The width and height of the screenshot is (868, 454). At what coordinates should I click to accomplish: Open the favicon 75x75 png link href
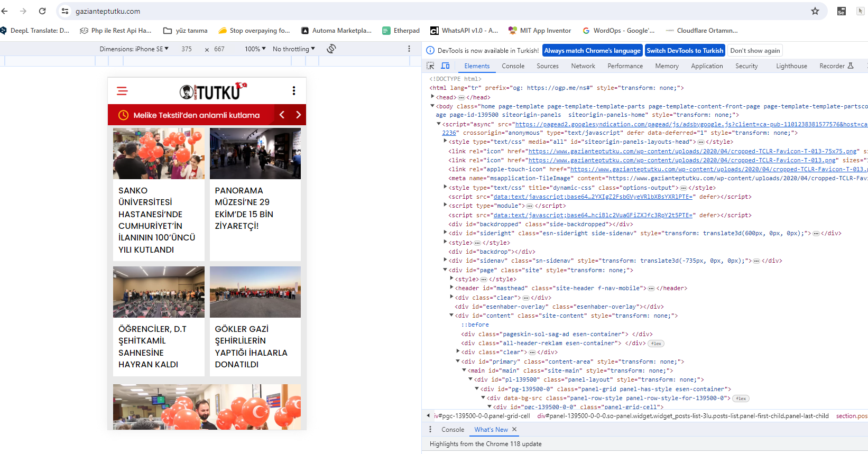(693, 151)
